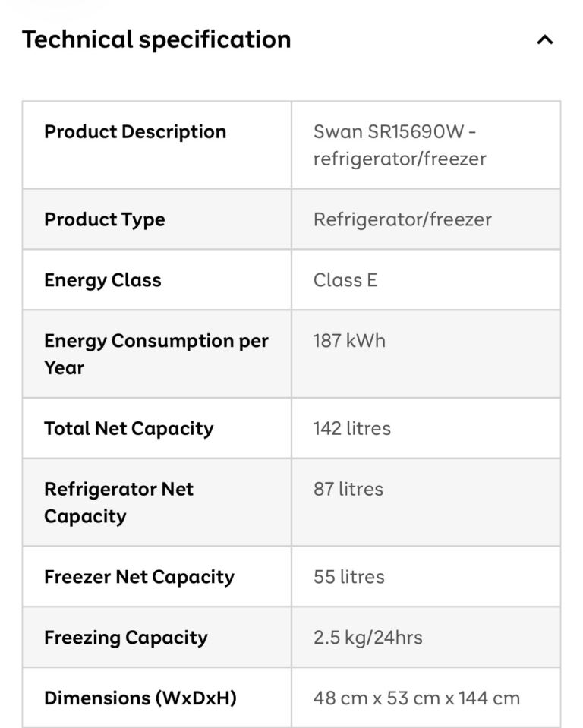Select the Refrigerator Net Capacity label
The image size is (583, 728).
pyautogui.click(x=118, y=503)
